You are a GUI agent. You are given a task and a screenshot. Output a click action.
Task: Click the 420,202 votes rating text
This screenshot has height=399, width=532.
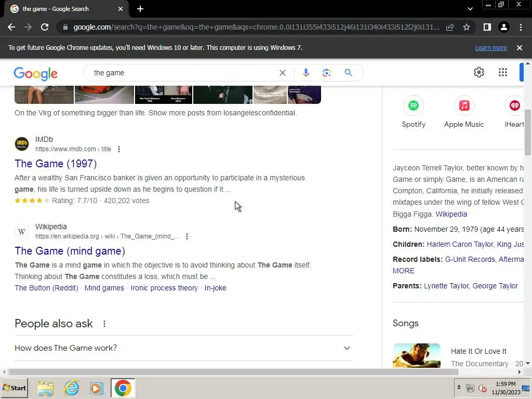tap(126, 201)
